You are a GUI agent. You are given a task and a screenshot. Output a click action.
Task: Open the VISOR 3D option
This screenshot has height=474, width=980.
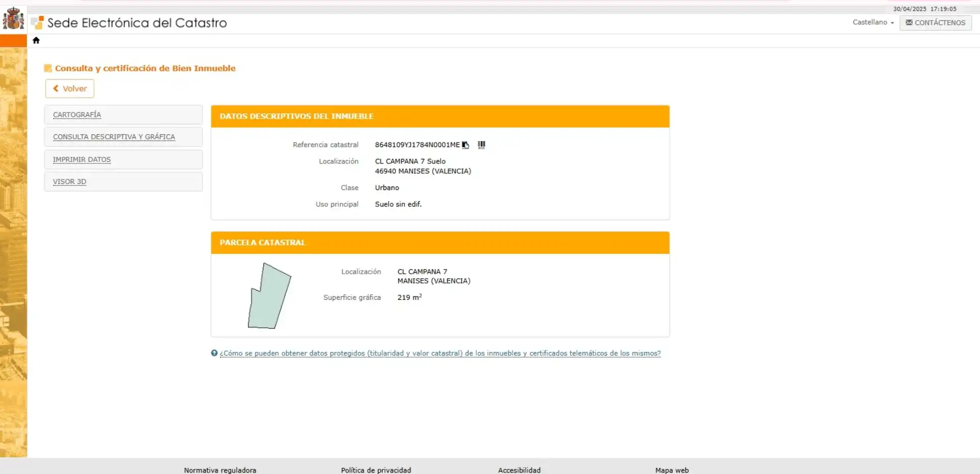pos(123,182)
